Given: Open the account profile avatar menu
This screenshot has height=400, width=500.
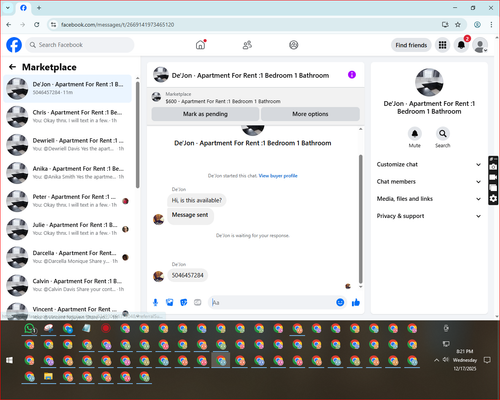Looking at the screenshot, I should coord(480,45).
